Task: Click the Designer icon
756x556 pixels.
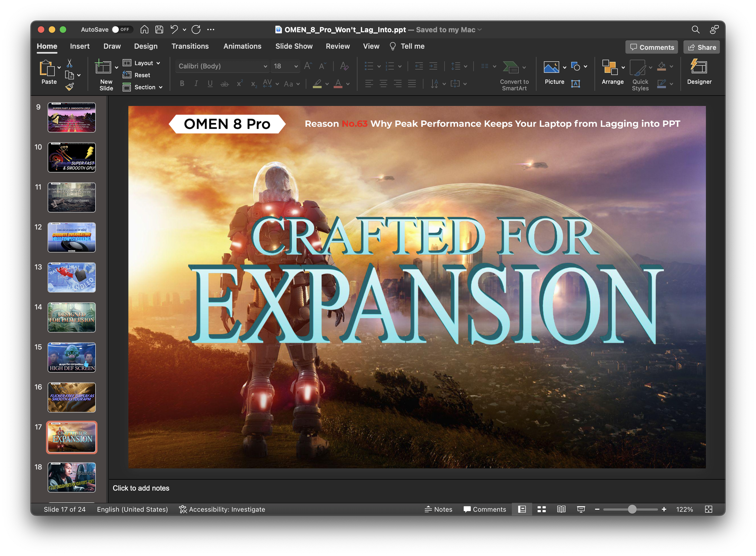Action: tap(699, 66)
